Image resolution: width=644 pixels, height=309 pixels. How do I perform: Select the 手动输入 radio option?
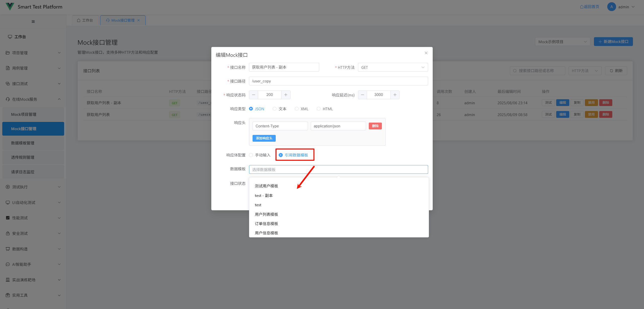tap(251, 155)
